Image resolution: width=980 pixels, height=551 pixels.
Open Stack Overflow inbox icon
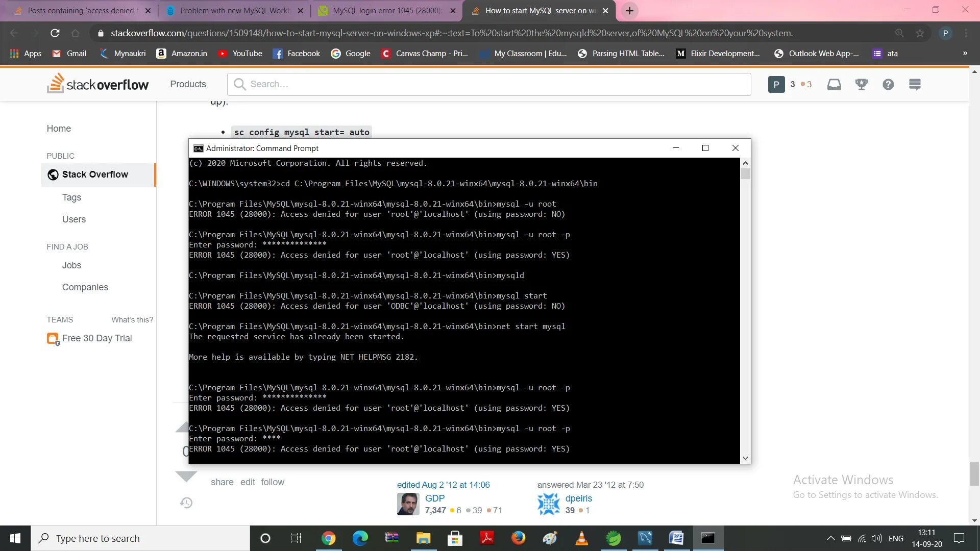(834, 84)
